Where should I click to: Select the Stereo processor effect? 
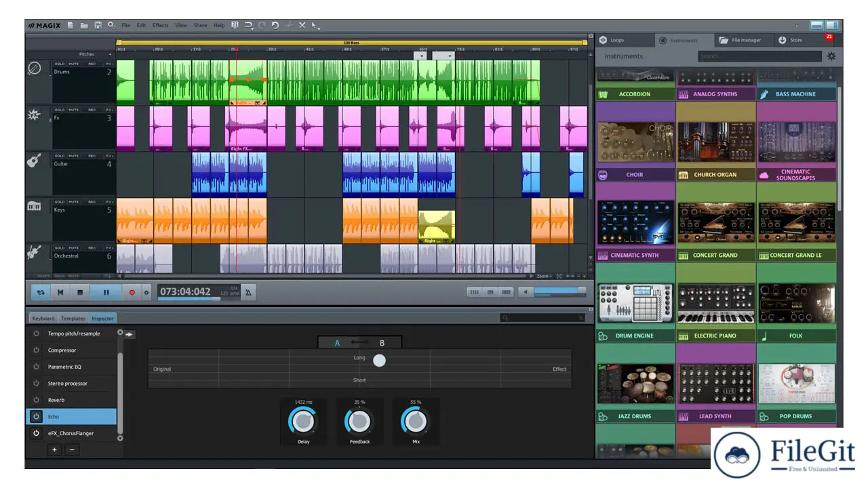(71, 384)
